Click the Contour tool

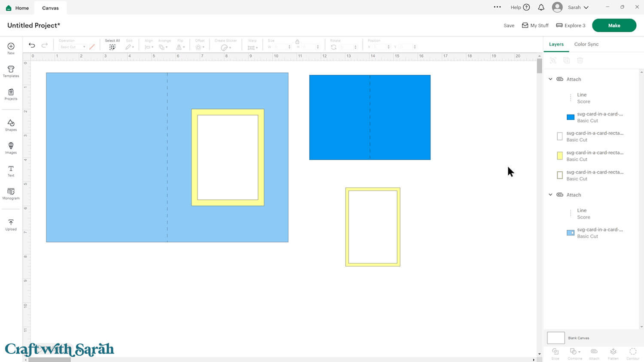pyautogui.click(x=633, y=353)
